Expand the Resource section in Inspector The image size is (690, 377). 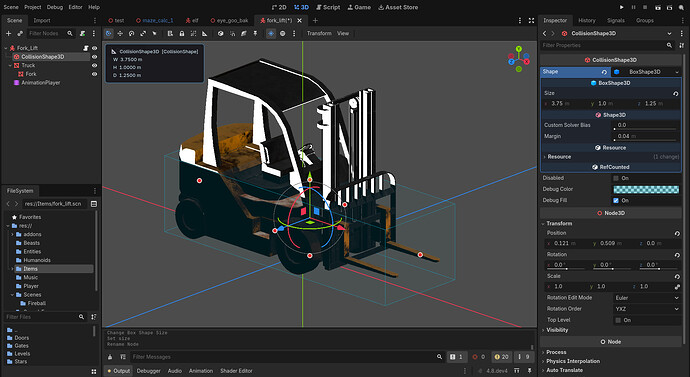click(559, 157)
